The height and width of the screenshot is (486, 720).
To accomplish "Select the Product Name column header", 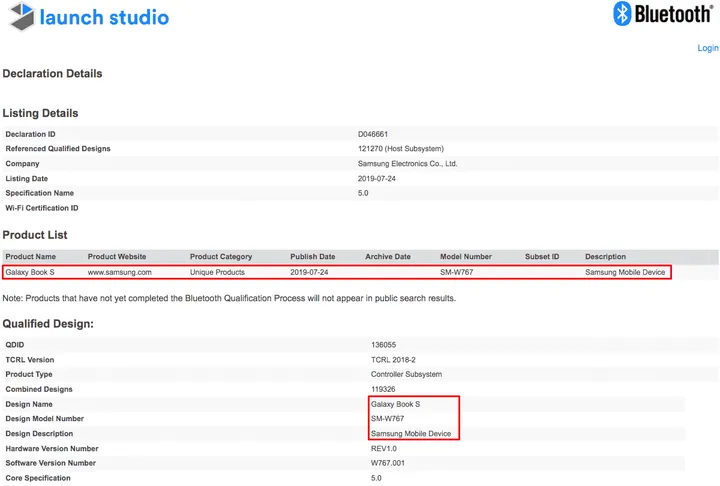I will 32,257.
